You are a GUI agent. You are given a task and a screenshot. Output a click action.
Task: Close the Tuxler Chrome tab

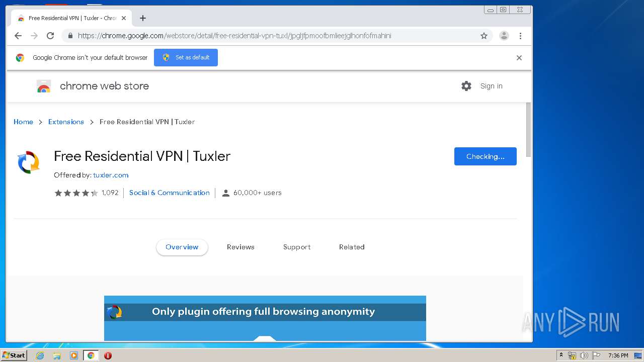pyautogui.click(x=124, y=18)
